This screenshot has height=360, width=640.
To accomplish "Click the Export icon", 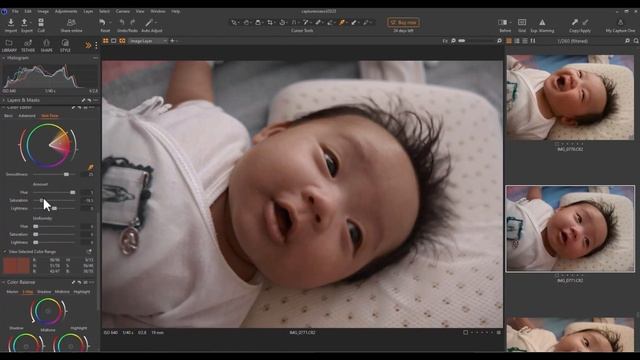I will (24, 22).
